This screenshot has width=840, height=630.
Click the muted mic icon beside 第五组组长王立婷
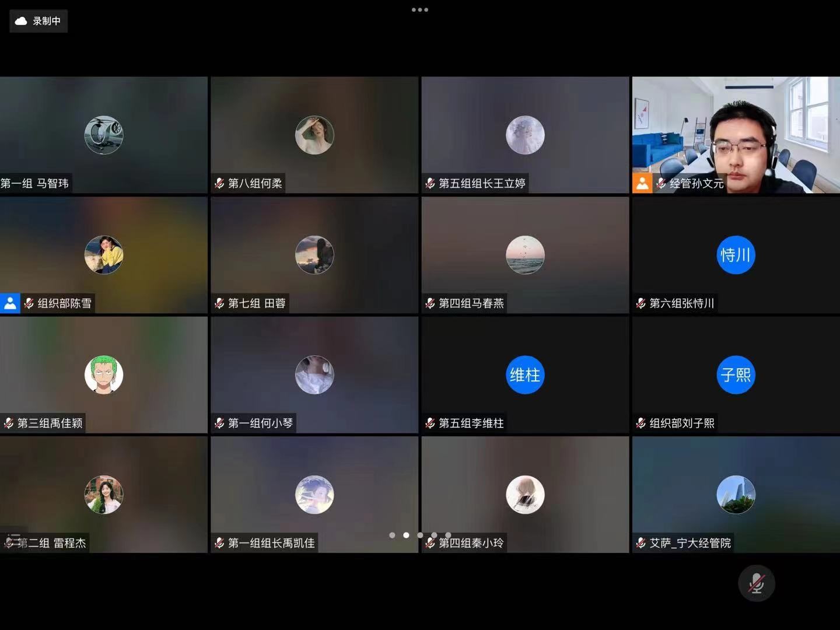(430, 184)
